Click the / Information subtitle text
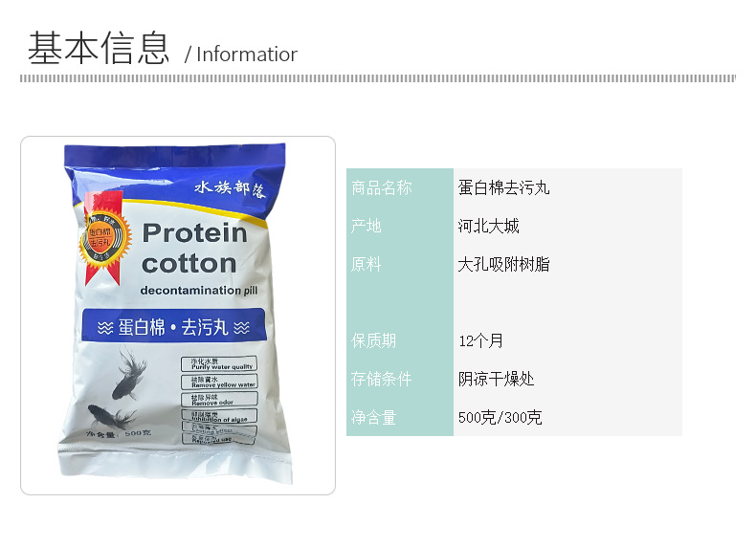The image size is (756, 547). [241, 55]
